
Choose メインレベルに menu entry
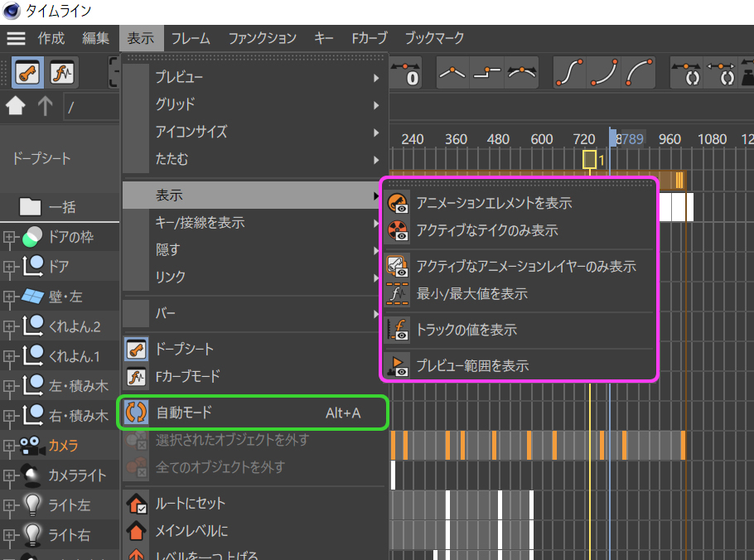(191, 530)
